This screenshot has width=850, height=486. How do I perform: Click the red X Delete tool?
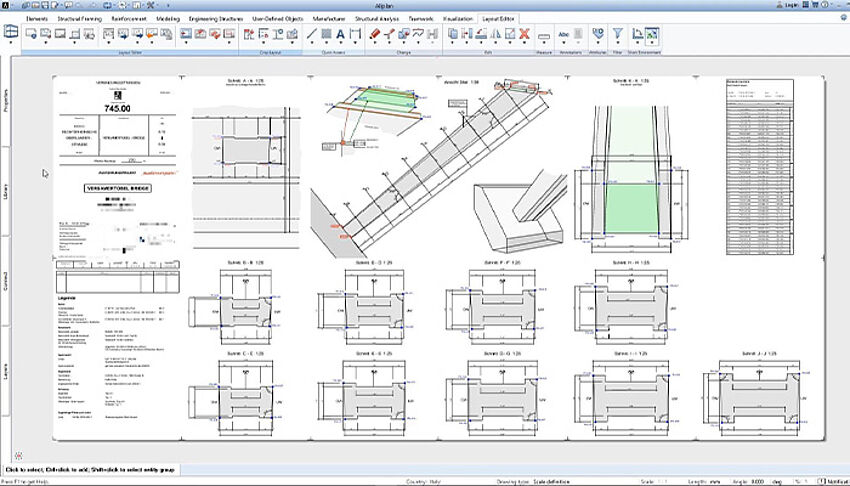pos(524,34)
